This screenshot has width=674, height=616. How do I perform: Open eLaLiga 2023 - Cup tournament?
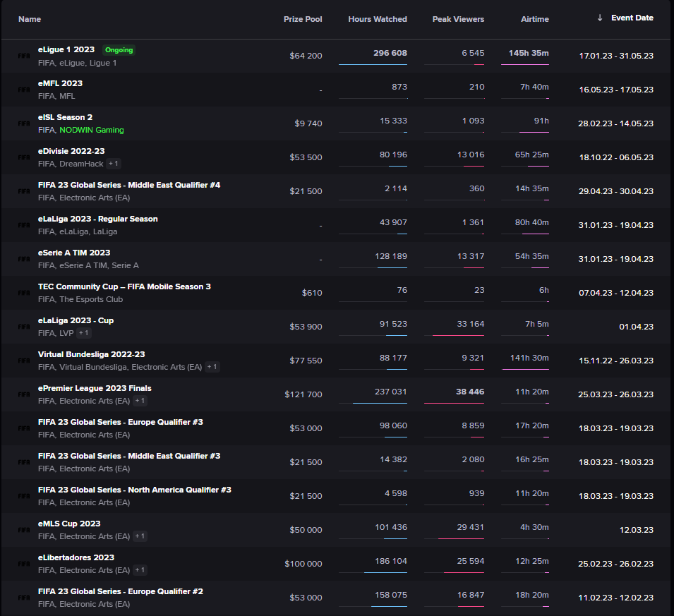[x=76, y=320]
